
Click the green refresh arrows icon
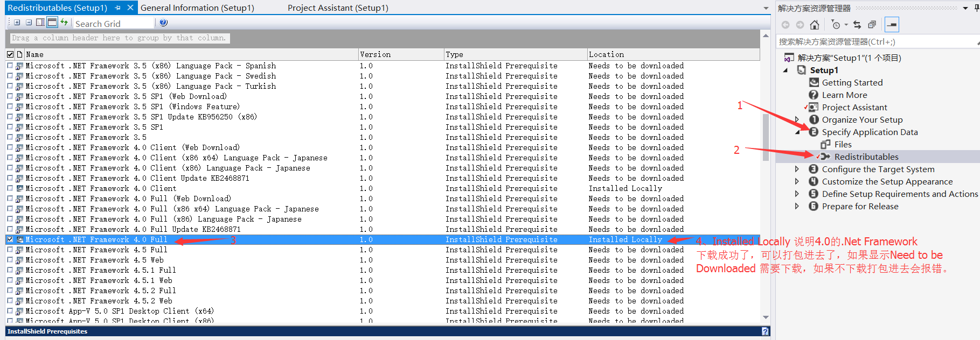(x=65, y=22)
